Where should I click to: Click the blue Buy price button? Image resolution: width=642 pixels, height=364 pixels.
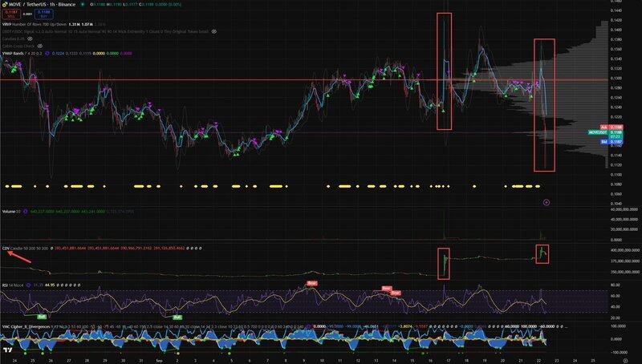tap(44, 14)
